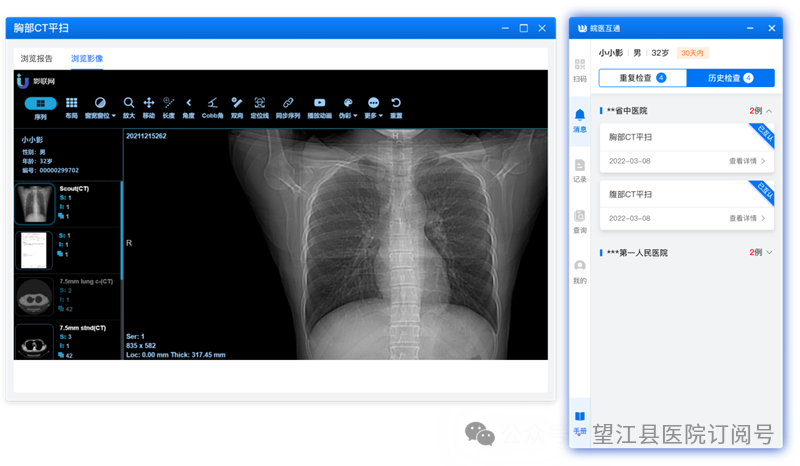Open the 腹部CT平扫 exam card

click(687, 205)
